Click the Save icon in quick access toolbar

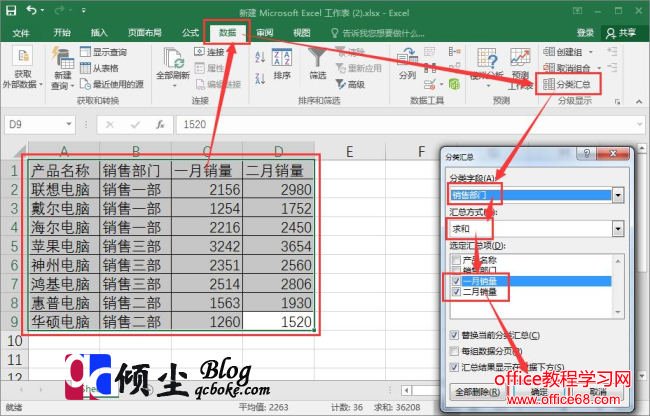11,10
